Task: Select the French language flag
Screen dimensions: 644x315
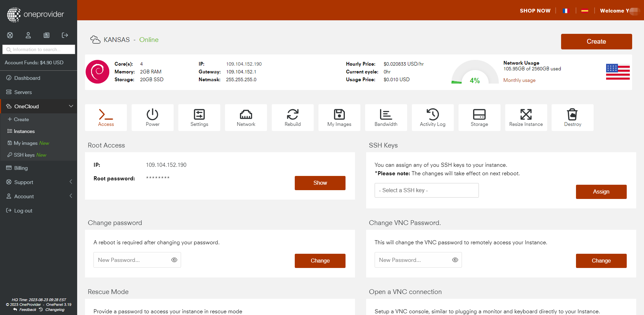Action: (x=566, y=11)
